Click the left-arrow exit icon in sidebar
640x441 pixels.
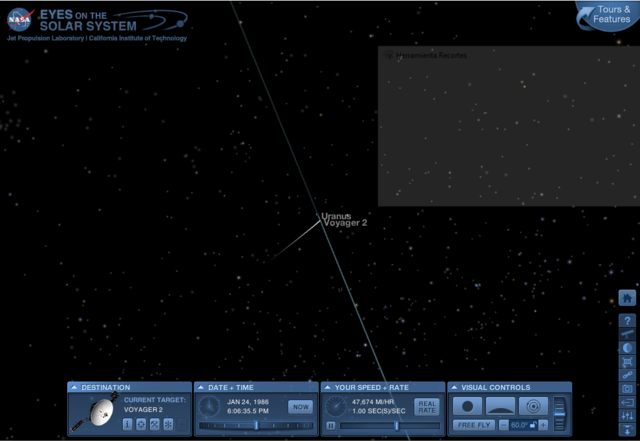pyautogui.click(x=627, y=402)
